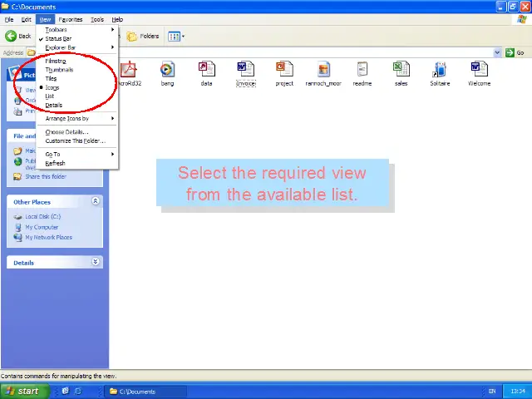This screenshot has height=399, width=532.
Task: Select the Welcome Word document icon
Action: click(479, 69)
